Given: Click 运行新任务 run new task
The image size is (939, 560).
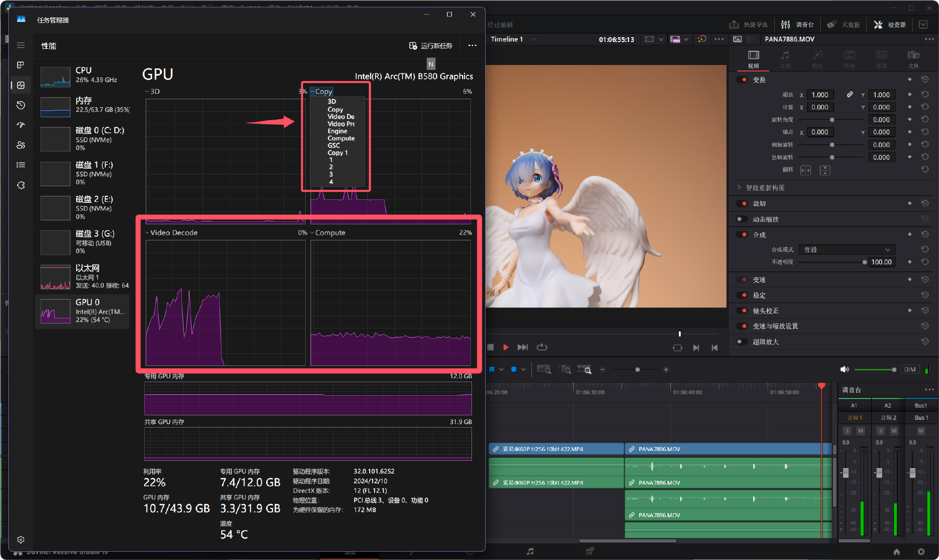Looking at the screenshot, I should [x=431, y=45].
